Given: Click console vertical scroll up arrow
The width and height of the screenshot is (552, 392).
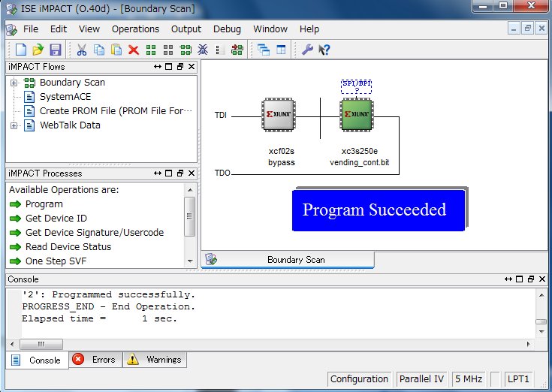Looking at the screenshot, I should (x=541, y=295).
